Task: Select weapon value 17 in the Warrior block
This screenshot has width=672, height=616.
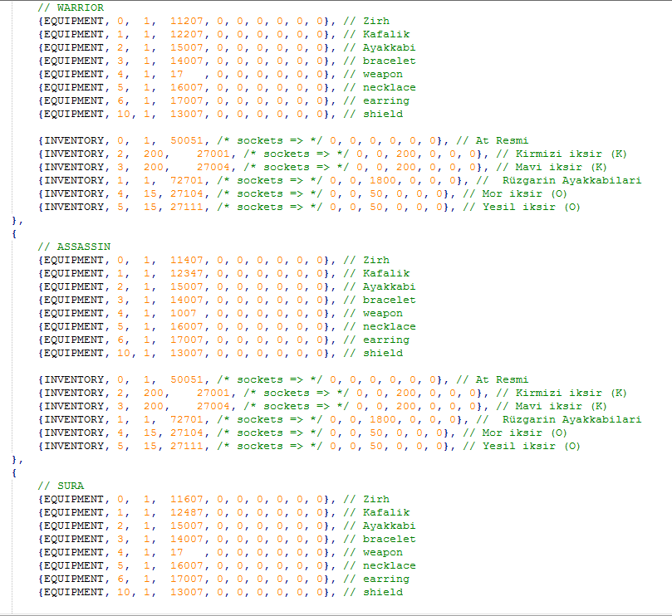Action: point(177,74)
